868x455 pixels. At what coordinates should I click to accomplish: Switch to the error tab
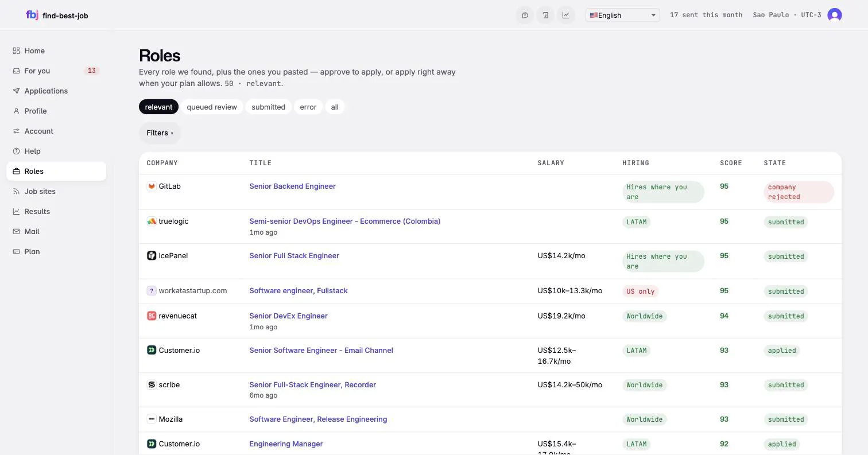point(308,107)
